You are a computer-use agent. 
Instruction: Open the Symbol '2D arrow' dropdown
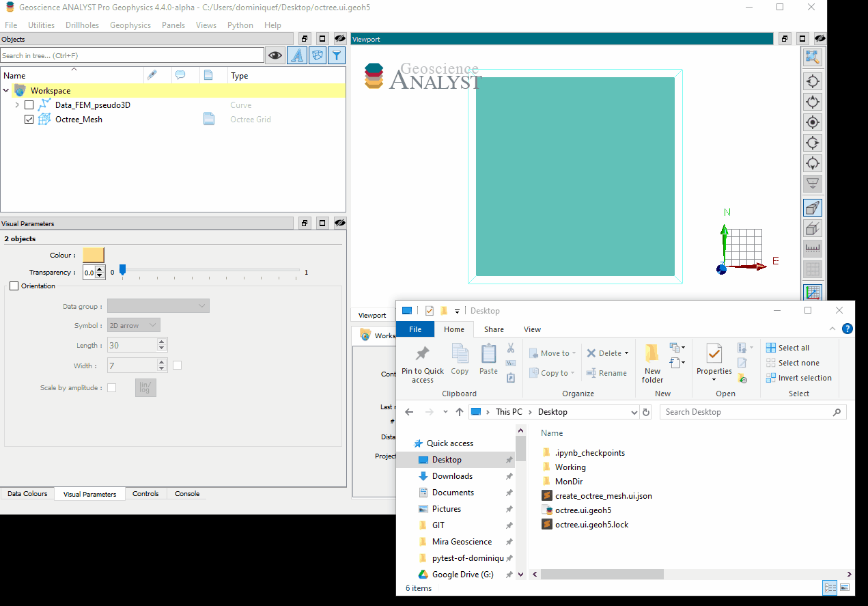(x=134, y=326)
